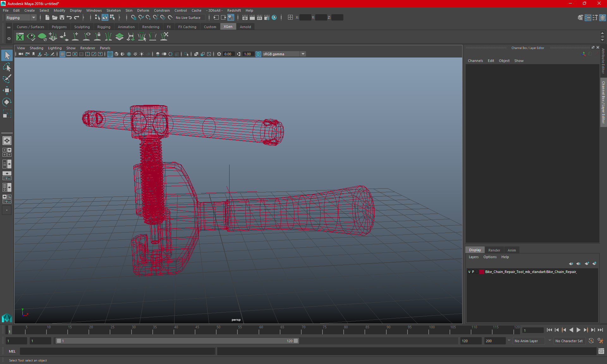Viewport: 607px width, 364px height.
Task: Toggle the resolution gate icon
Action: (x=75, y=54)
